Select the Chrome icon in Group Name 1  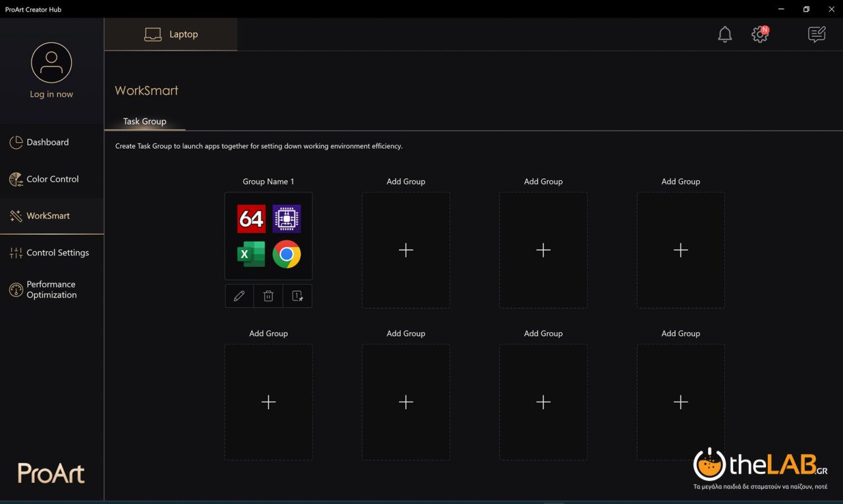coord(287,255)
